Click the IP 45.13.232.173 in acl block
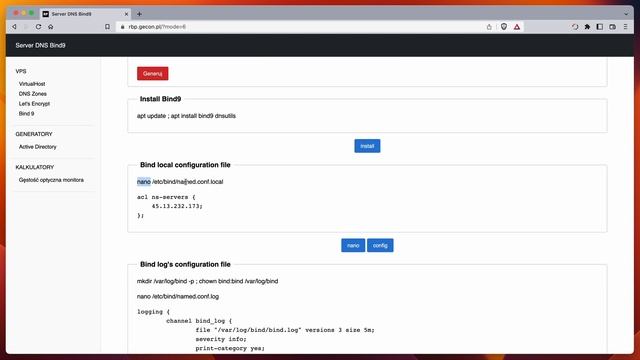640x360 pixels. pos(177,206)
